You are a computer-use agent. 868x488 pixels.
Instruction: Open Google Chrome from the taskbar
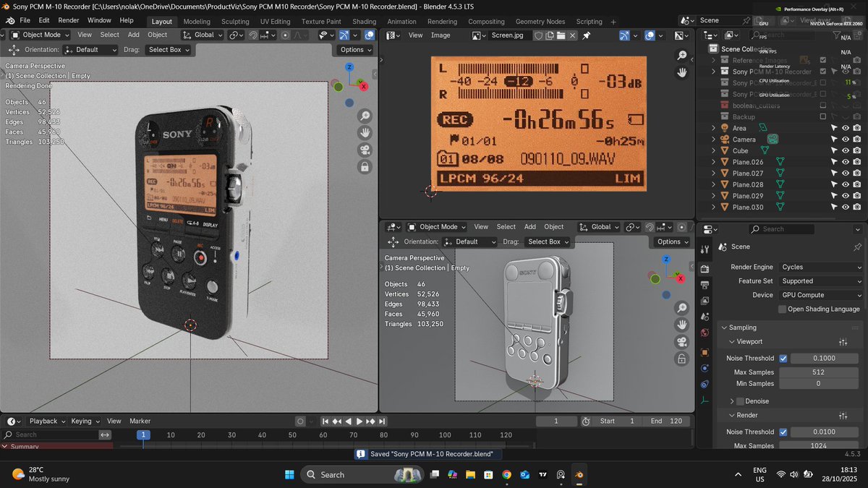click(506, 475)
